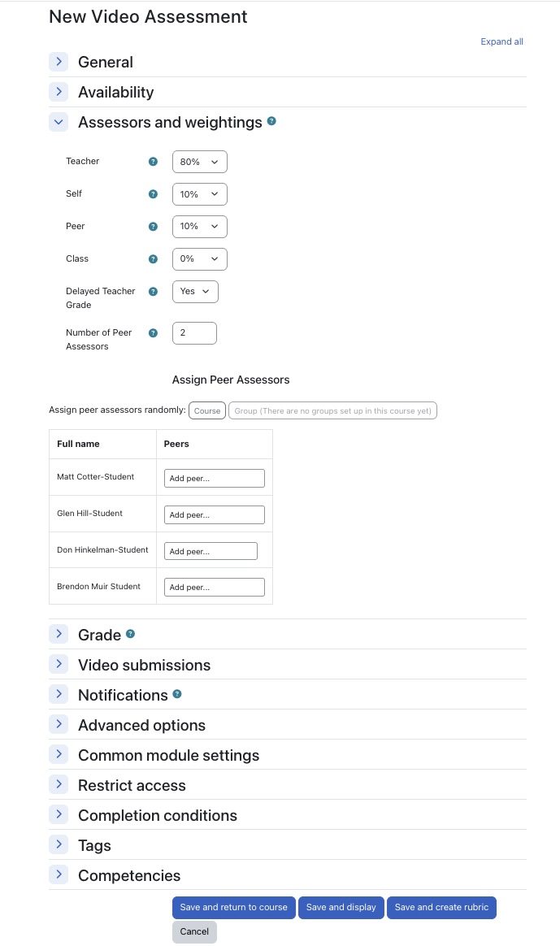This screenshot has width=560, height=946.
Task: Click Save and create rubric button
Action: (441, 907)
